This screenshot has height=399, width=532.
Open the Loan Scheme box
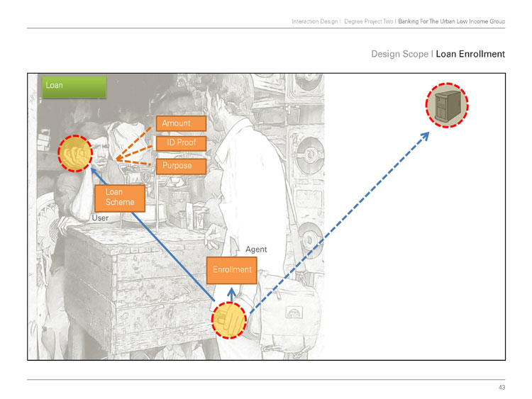(x=120, y=198)
